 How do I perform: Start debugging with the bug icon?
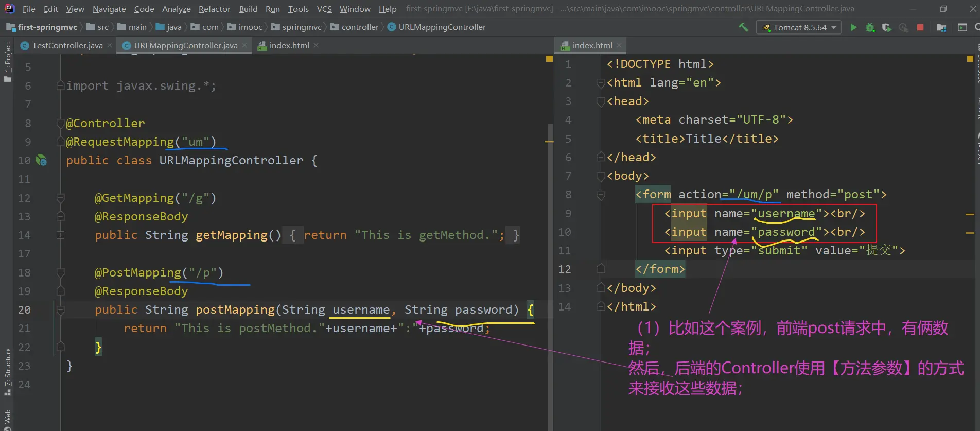870,27
